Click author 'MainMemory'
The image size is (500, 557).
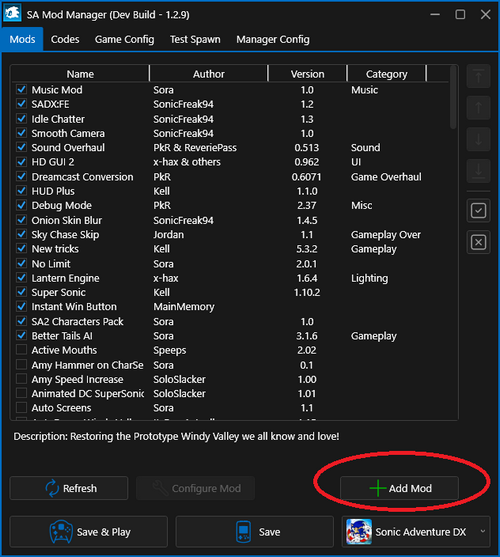pyautogui.click(x=184, y=307)
